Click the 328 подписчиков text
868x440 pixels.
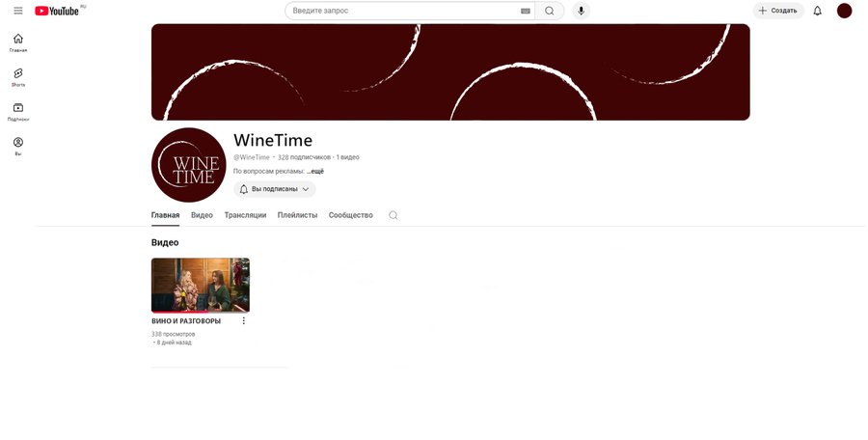[304, 157]
